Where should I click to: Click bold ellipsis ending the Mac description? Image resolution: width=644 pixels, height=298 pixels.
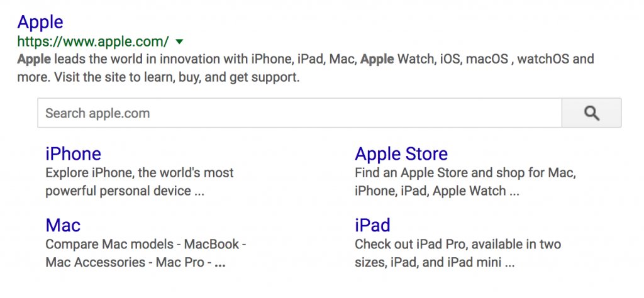point(220,263)
